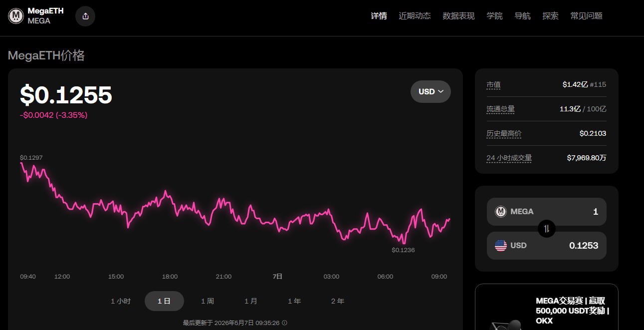Click the #115 rank text

pyautogui.click(x=598, y=84)
